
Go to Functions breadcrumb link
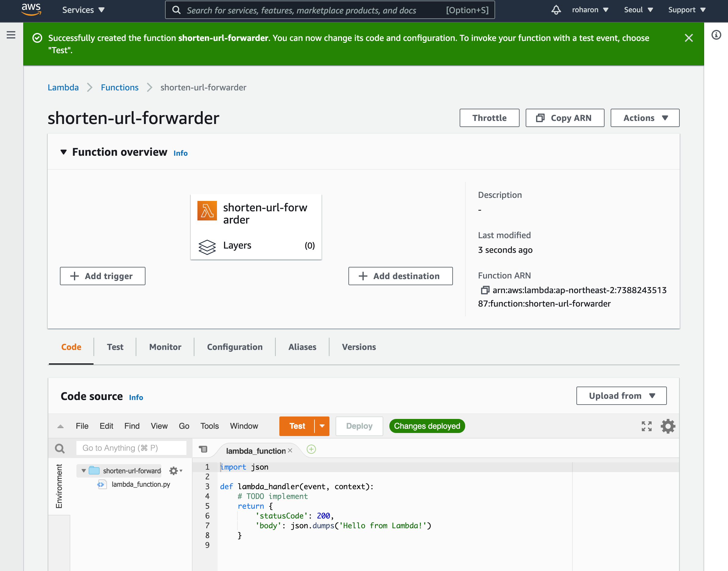(x=119, y=88)
